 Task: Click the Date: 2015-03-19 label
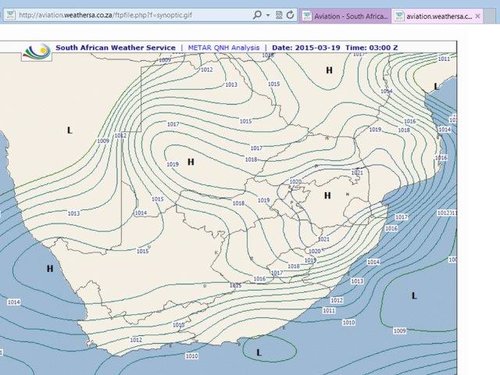pyautogui.click(x=306, y=48)
